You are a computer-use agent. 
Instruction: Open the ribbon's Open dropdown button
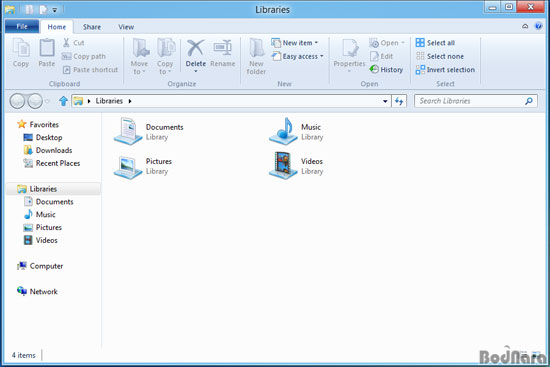pos(387,43)
